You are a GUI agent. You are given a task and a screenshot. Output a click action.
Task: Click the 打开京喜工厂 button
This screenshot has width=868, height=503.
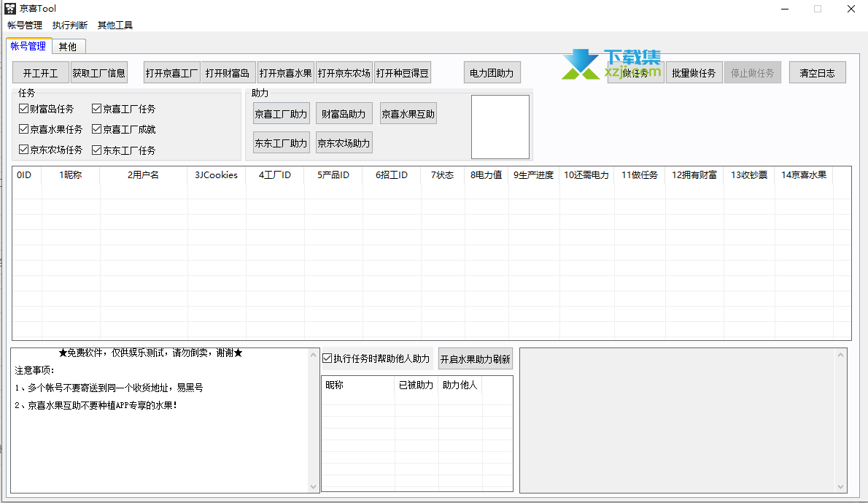coord(171,72)
